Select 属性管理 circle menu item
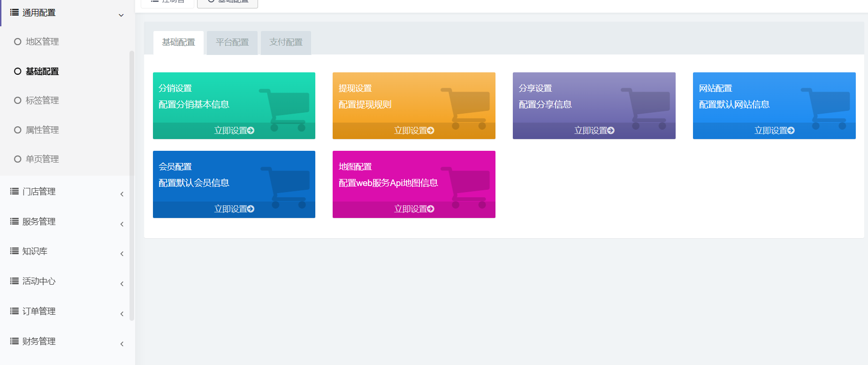 [18, 130]
